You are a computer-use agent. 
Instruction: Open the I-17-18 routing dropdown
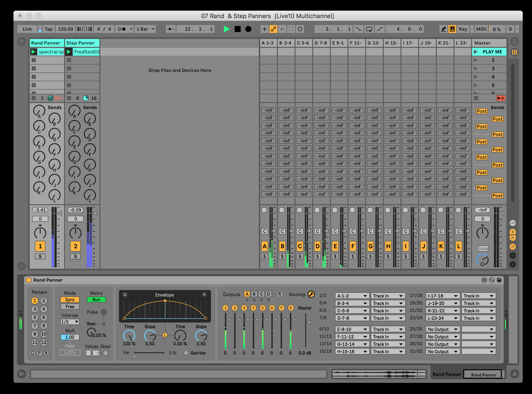point(443,296)
